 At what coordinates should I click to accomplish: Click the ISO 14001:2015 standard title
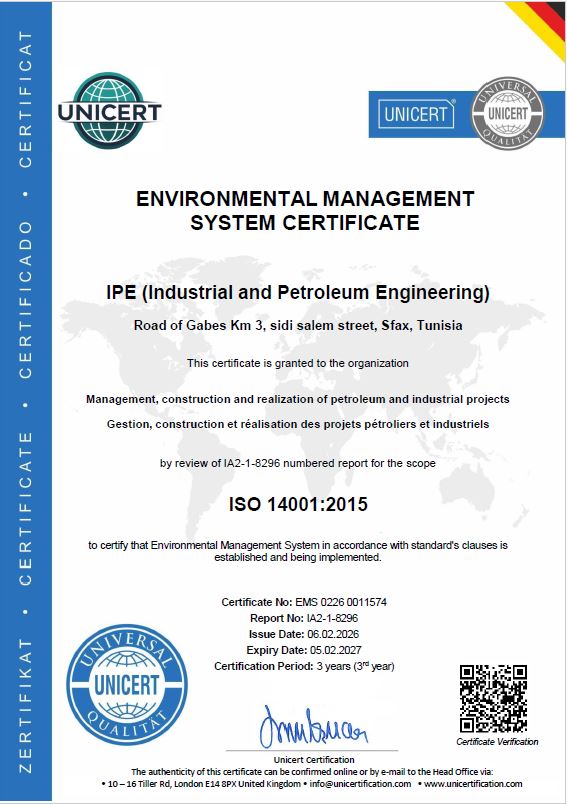(298, 505)
